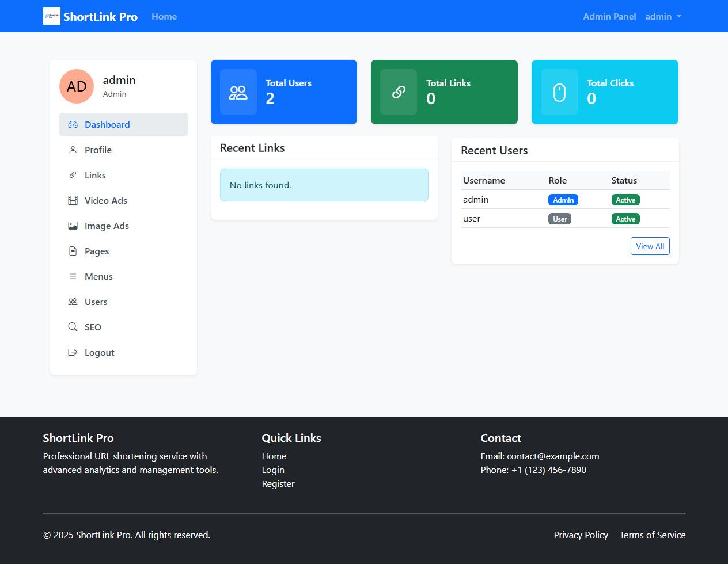The width and height of the screenshot is (728, 564).
Task: Click the View All button
Action: click(650, 246)
